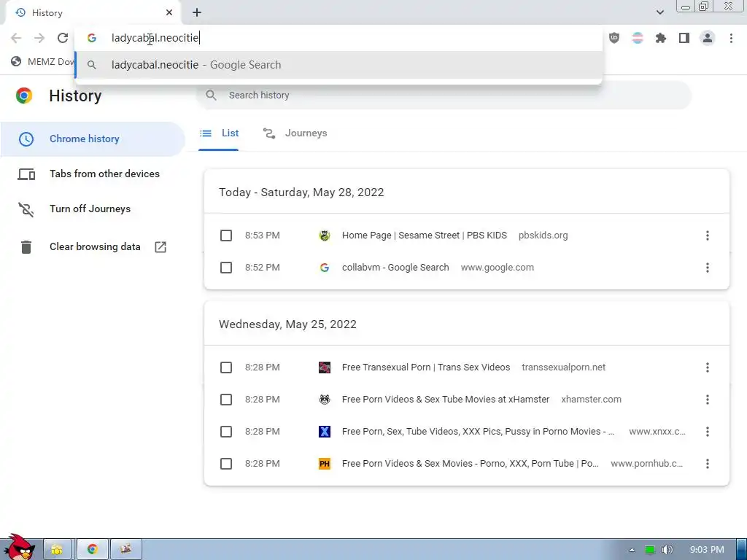The width and height of the screenshot is (747, 560).
Task: Click the PBS Kids favicon
Action: click(325, 236)
